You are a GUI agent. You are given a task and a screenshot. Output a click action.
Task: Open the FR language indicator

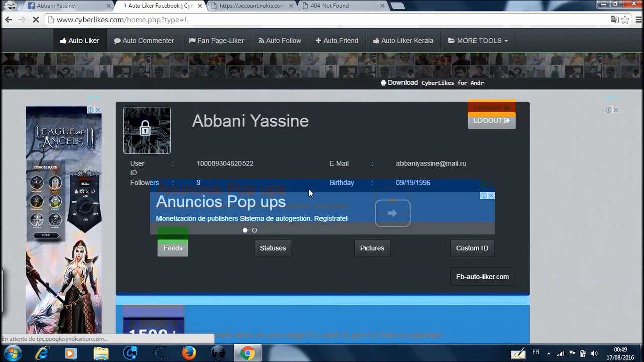coord(536,352)
